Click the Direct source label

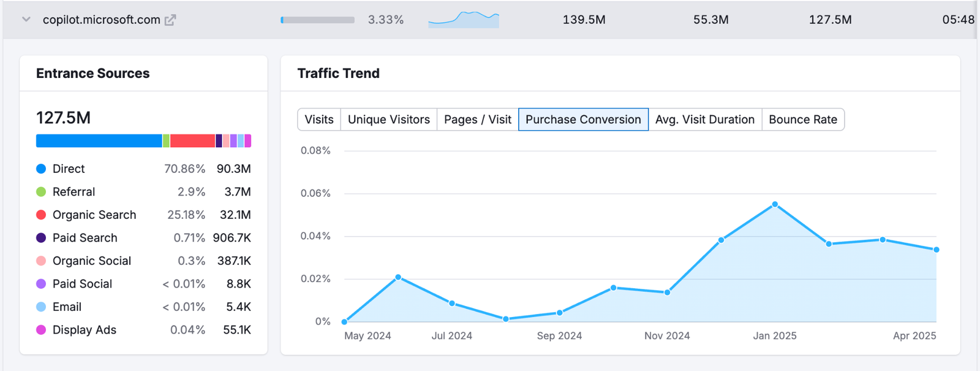tap(69, 169)
